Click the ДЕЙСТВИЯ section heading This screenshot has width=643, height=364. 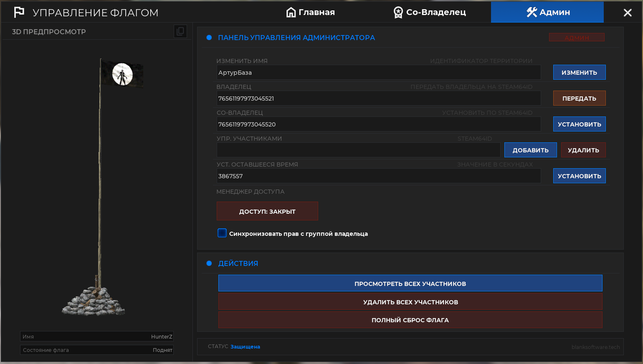point(238,263)
